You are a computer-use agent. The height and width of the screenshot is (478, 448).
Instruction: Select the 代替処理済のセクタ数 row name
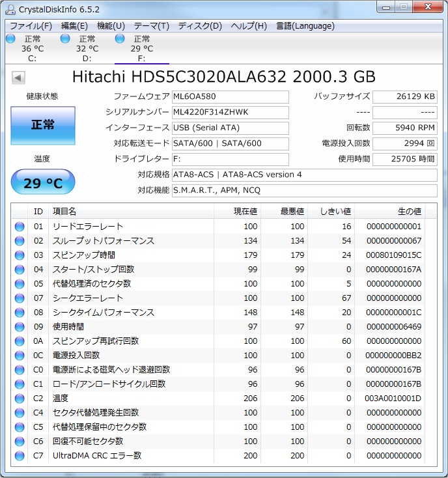tap(92, 284)
